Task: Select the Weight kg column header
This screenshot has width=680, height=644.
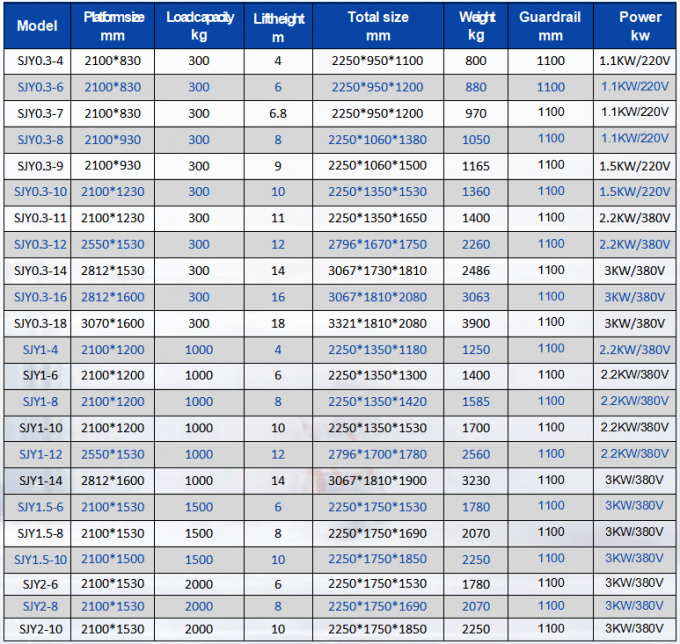Action: point(476,26)
